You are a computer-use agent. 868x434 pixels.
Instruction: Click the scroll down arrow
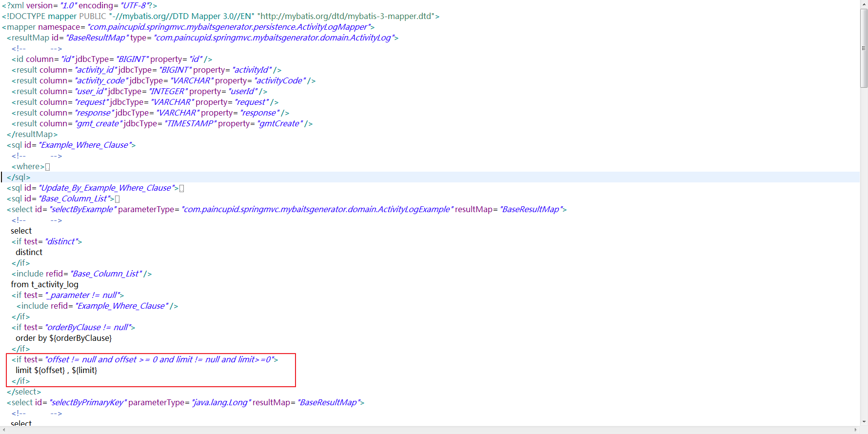tap(864, 422)
